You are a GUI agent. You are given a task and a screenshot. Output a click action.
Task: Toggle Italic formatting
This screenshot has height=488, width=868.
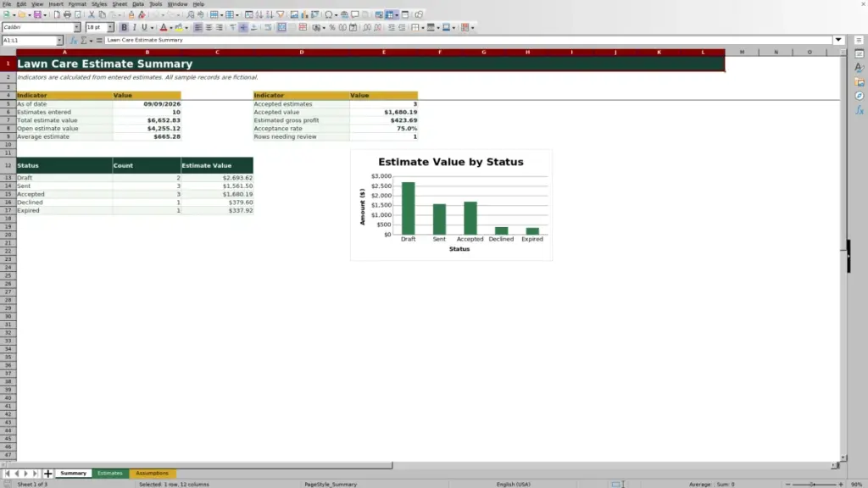[134, 27]
